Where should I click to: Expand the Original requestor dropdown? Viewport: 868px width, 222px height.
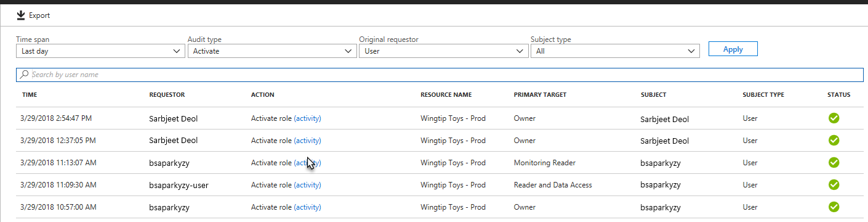point(443,51)
